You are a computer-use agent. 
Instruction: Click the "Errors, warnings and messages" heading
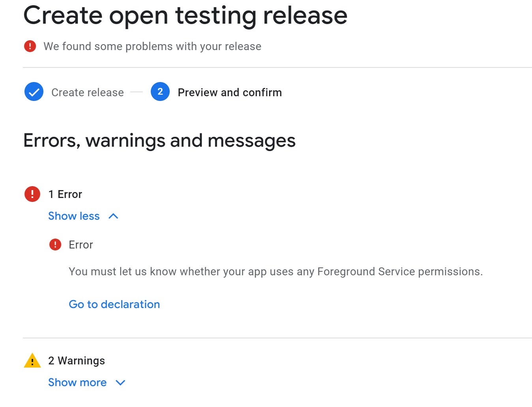click(x=159, y=141)
